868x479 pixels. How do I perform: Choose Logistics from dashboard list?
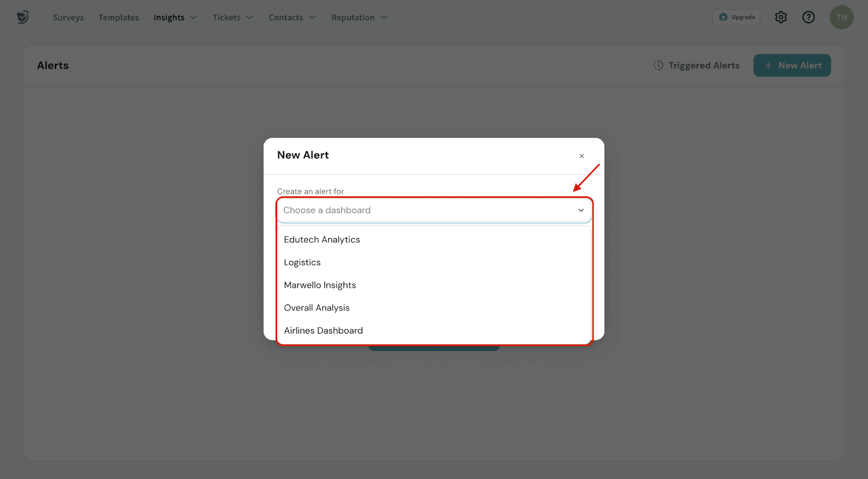pyautogui.click(x=302, y=263)
